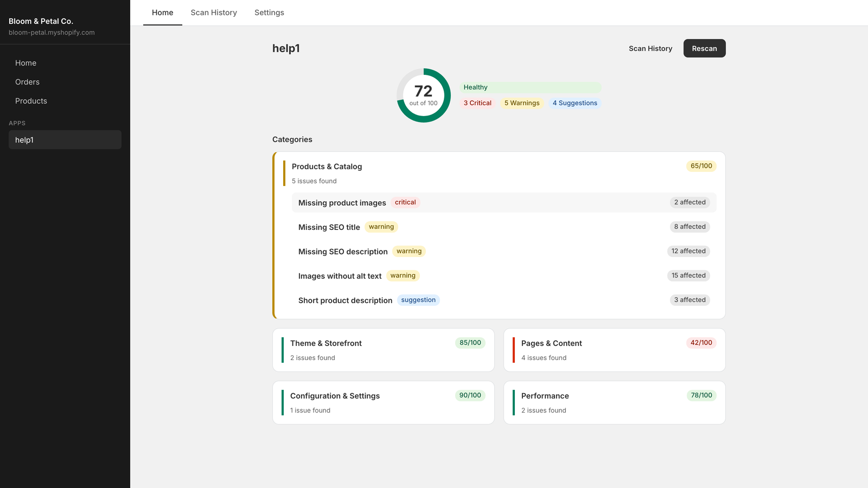Select the help1 app in sidebar
The height and width of the screenshot is (488, 868).
[x=65, y=140]
